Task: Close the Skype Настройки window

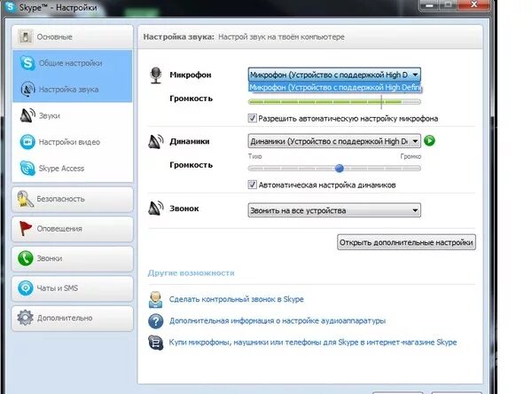Action: (x=474, y=4)
